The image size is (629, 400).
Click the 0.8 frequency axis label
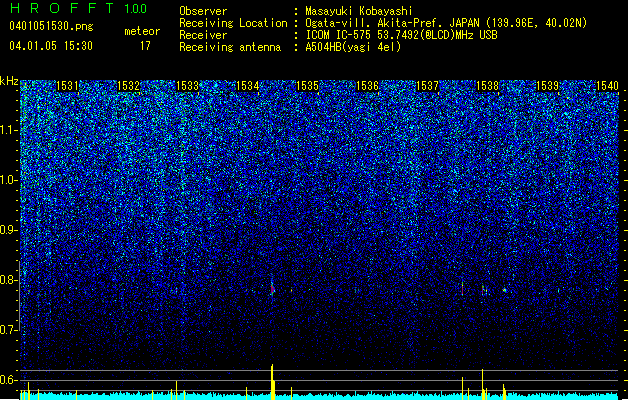(9, 280)
